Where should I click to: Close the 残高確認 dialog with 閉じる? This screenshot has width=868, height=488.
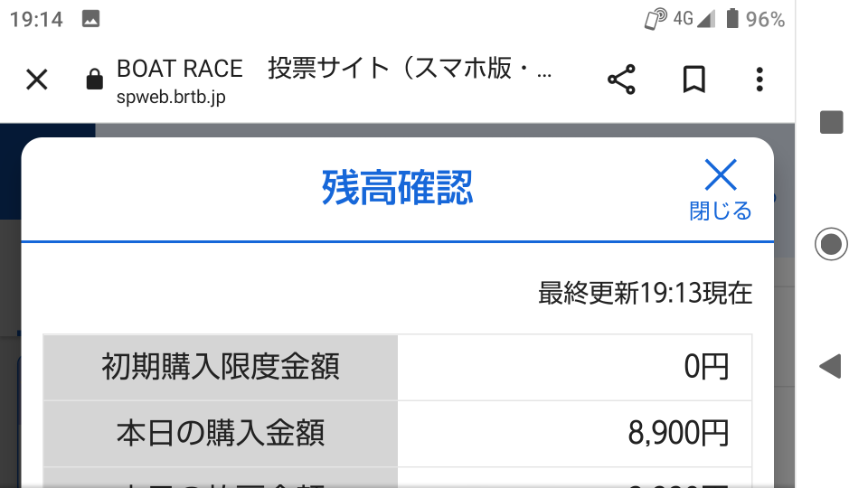(x=721, y=190)
